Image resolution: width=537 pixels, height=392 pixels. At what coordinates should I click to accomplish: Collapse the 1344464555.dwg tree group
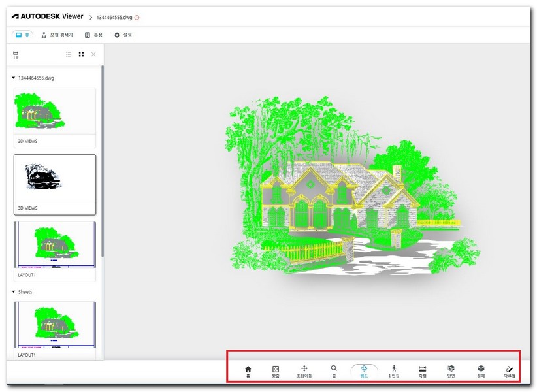pos(14,78)
